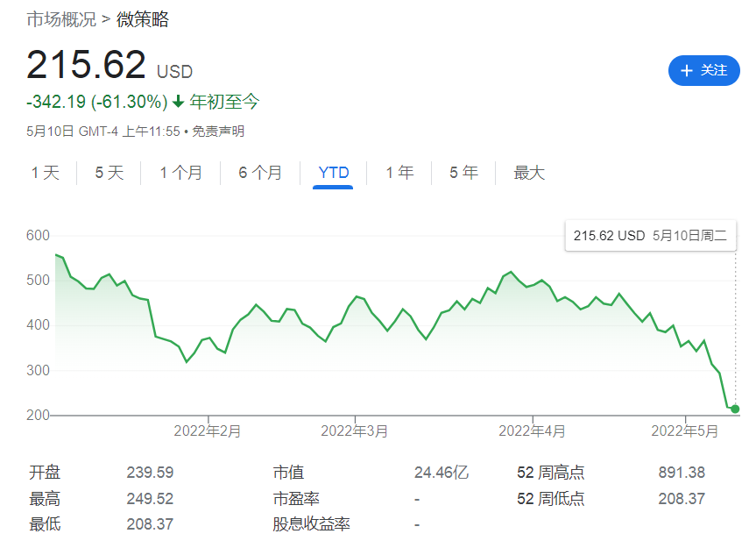Open the 最大 historical chart
Image resolution: width=756 pixels, height=548 pixels.
[529, 173]
